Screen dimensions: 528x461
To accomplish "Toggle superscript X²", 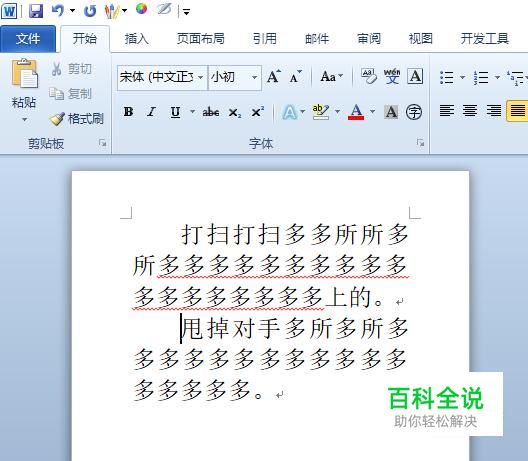I will point(258,112).
